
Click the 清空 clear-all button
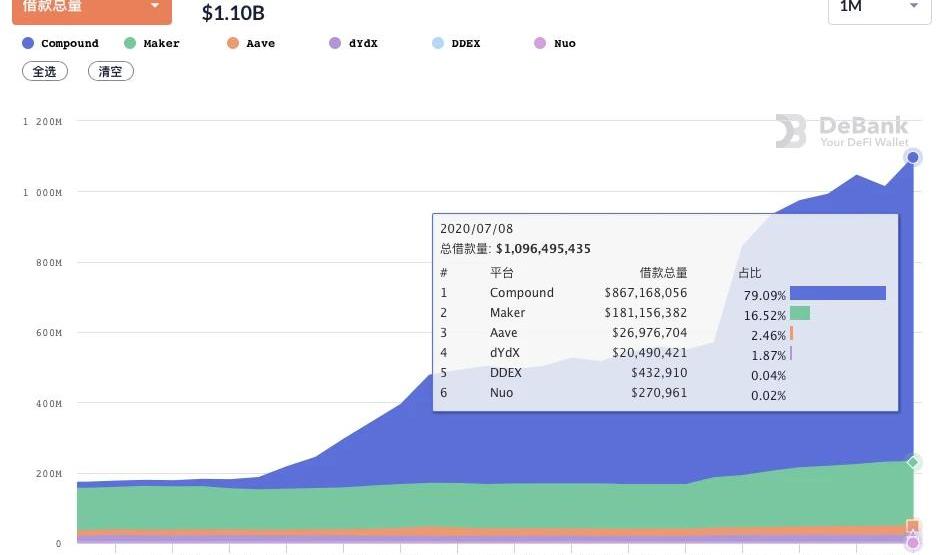[111, 71]
